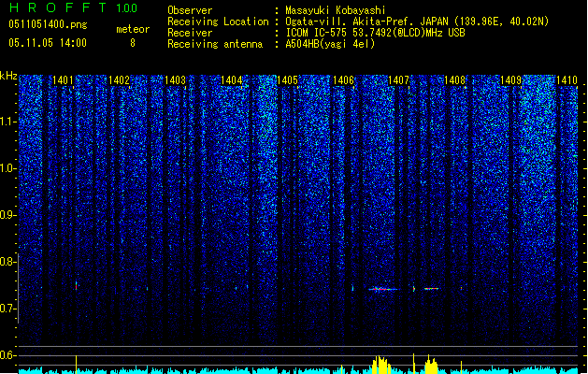This screenshot has height=374, width=588.
Task: Click the long meteor echo after 1406
Action: click(x=383, y=289)
